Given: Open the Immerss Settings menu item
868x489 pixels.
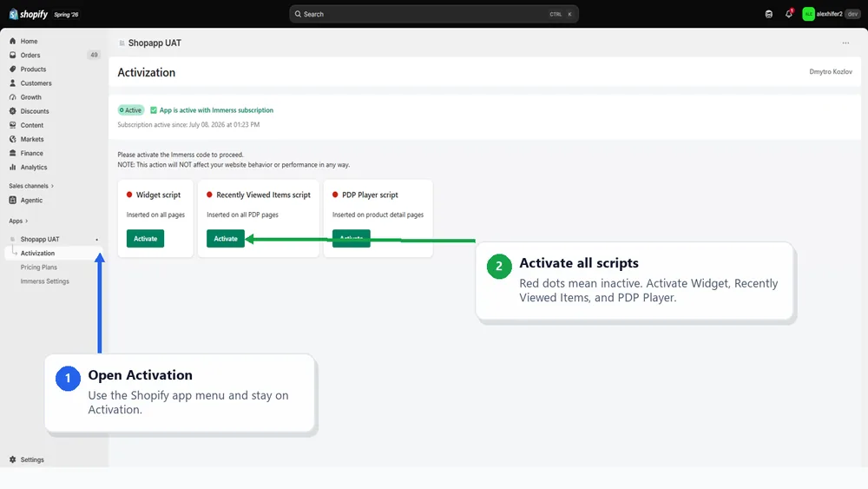Looking at the screenshot, I should [45, 281].
